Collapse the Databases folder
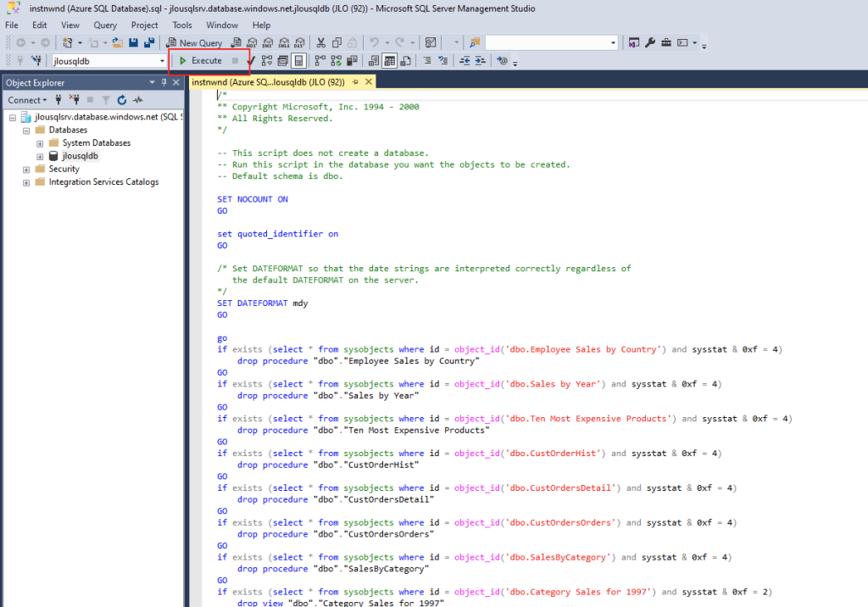868x607 pixels. [x=26, y=131]
